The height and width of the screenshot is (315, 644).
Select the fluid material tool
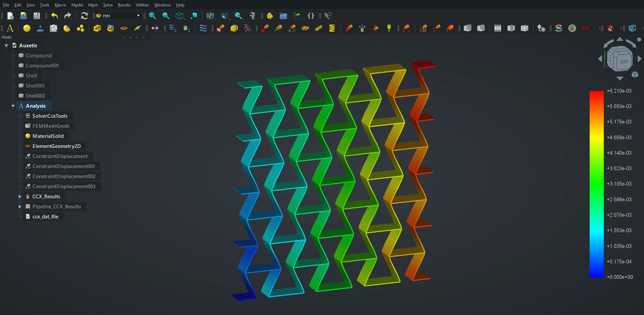coord(40,28)
